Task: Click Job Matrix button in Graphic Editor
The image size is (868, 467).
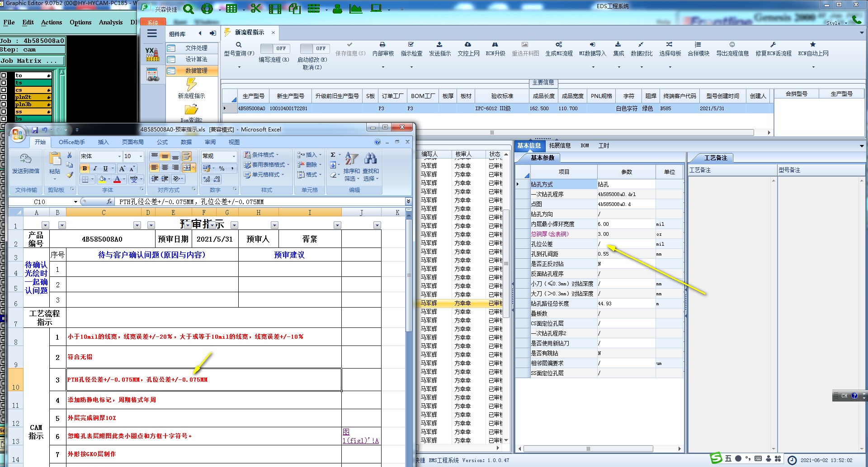Action: coord(33,61)
